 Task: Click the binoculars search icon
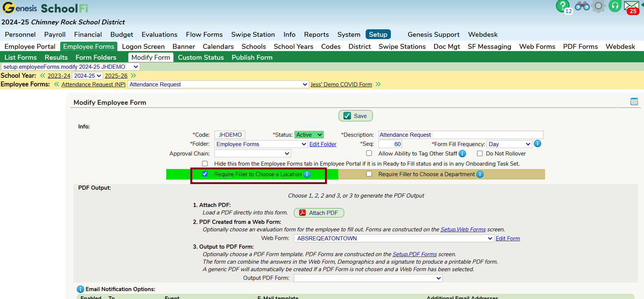(582, 6)
